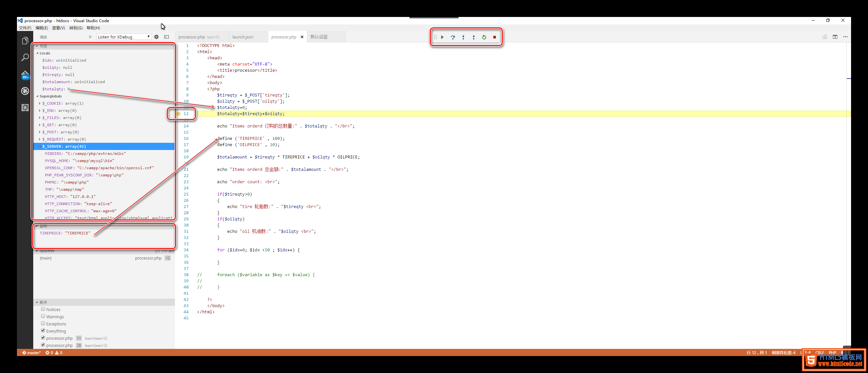Screen dimensions: 868x373
Task: Collapse the Superglobals variable group
Action: [37, 96]
